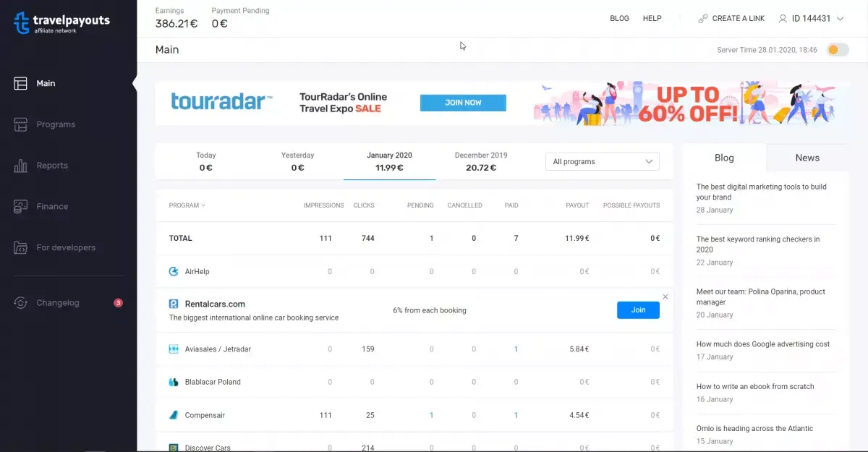This screenshot has width=868, height=452.
Task: Click the Aviasales / Jetradar icon
Action: [x=174, y=349]
